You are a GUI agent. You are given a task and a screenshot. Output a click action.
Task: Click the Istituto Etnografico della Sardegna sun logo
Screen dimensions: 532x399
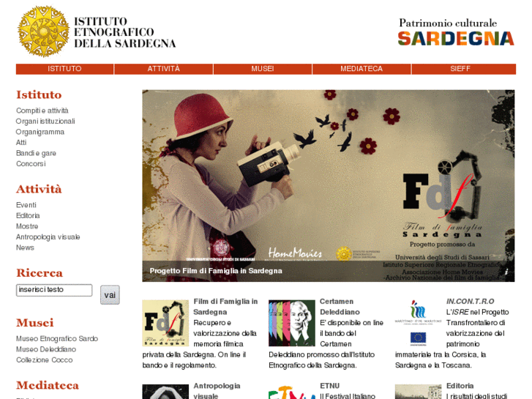[x=43, y=31]
